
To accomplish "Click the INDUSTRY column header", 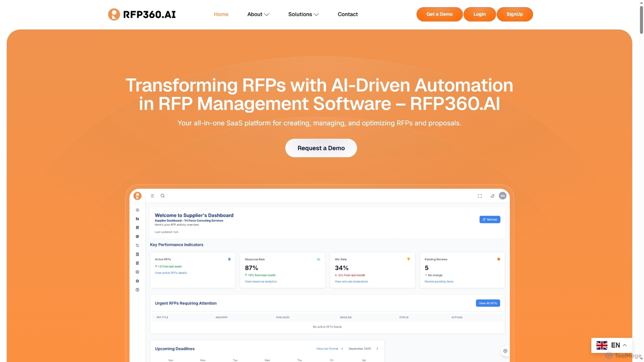I will (222, 317).
